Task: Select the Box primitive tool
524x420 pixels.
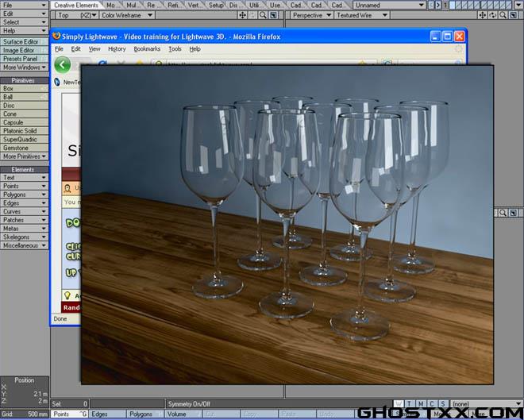Action: pyautogui.click(x=25, y=89)
